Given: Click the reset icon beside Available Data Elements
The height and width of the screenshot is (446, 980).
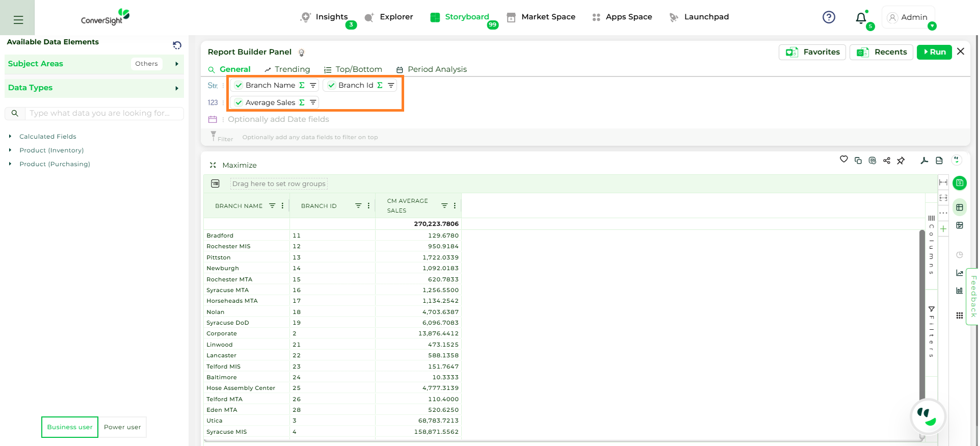Looking at the screenshot, I should coord(177,45).
